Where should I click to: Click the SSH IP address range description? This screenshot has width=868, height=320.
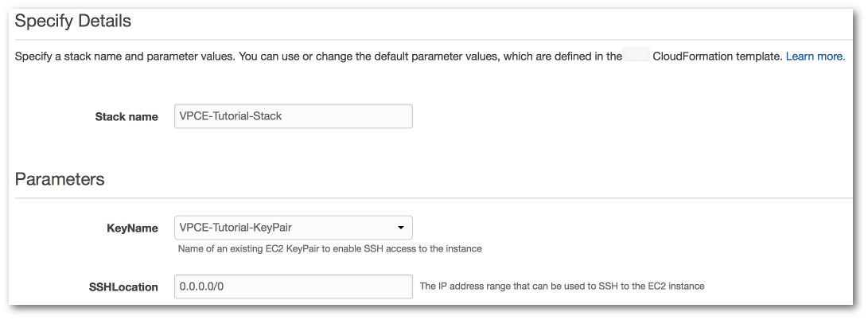tap(562, 286)
